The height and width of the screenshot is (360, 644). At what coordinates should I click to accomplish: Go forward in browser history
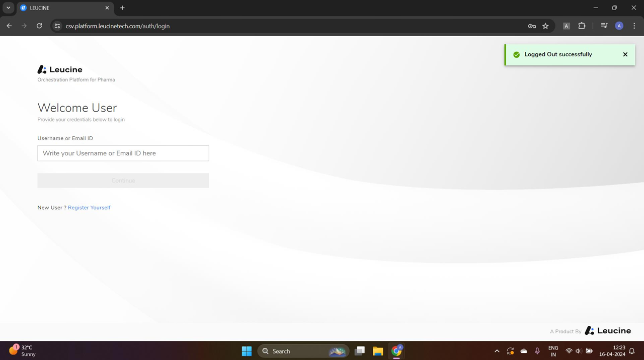coord(24,26)
